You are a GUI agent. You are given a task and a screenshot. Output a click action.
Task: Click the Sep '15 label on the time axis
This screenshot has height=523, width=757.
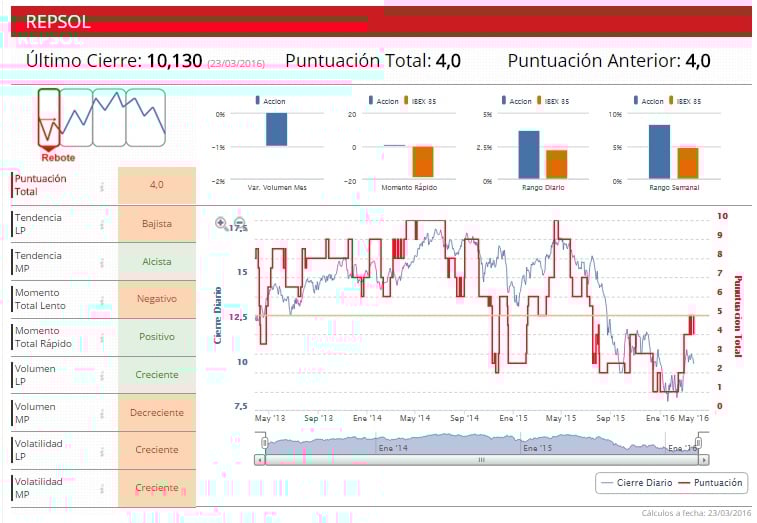pos(610,418)
